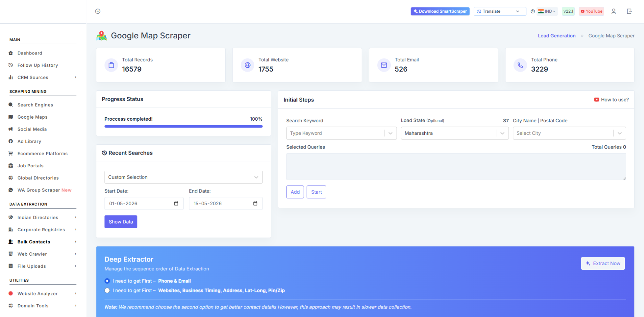Click the Website Analyzer red dot icon
The image size is (644, 317).
(11, 293)
